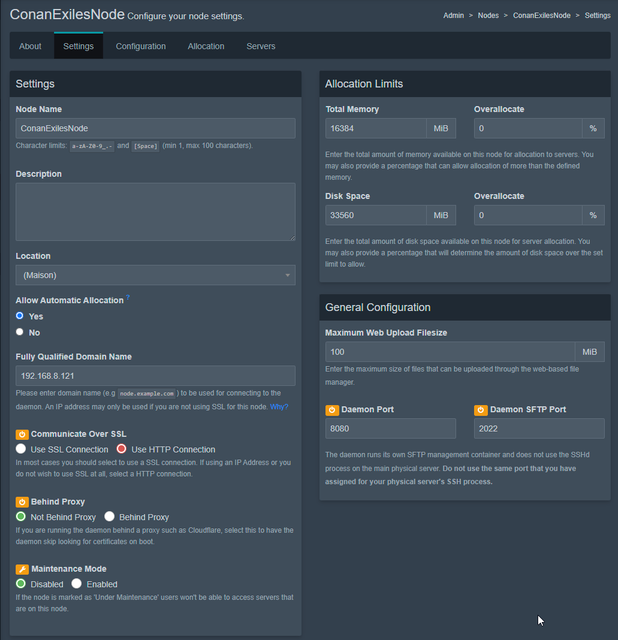Open the About tab
Screen dimensions: 618x640
click(x=30, y=46)
